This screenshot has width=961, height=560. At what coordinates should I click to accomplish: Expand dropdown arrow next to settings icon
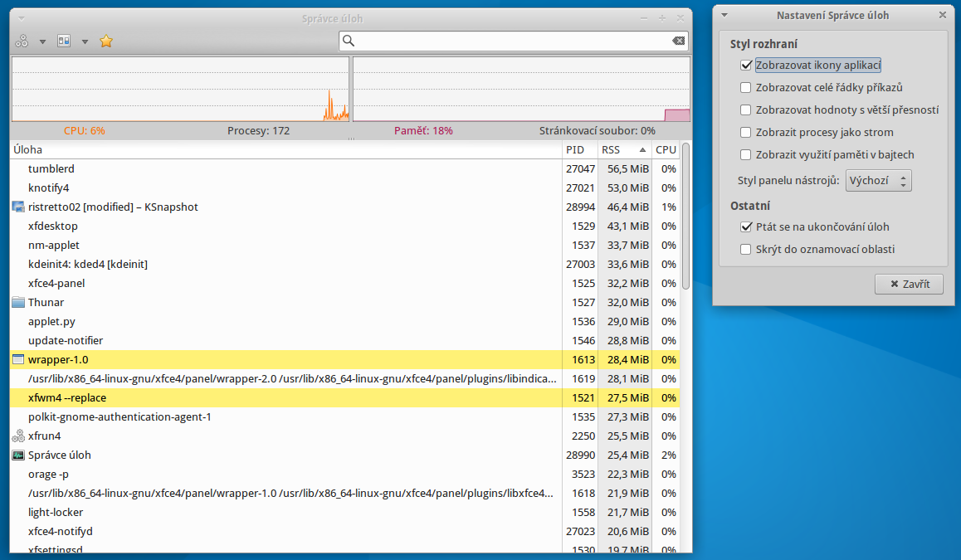pos(85,41)
